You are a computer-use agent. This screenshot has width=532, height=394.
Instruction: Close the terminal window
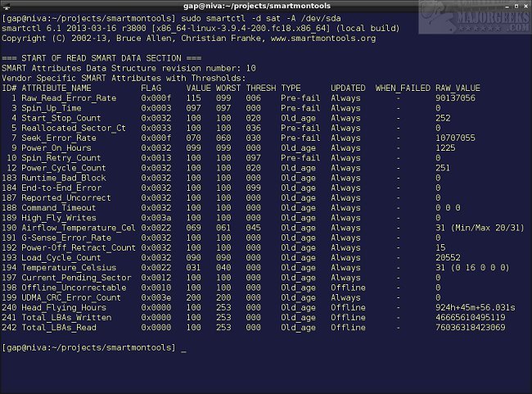[526, 6]
